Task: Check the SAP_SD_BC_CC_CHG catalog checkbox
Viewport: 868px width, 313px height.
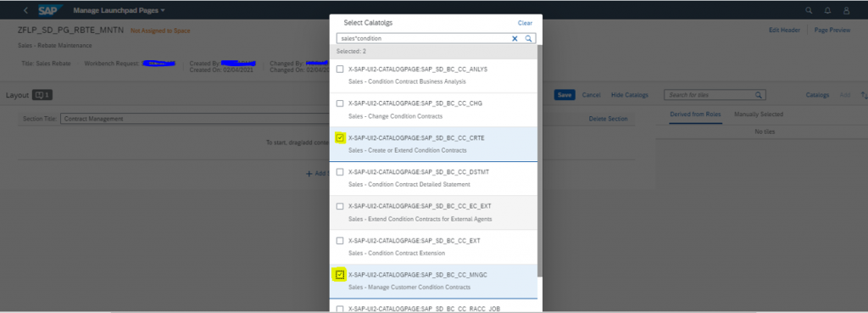Action: pos(340,103)
